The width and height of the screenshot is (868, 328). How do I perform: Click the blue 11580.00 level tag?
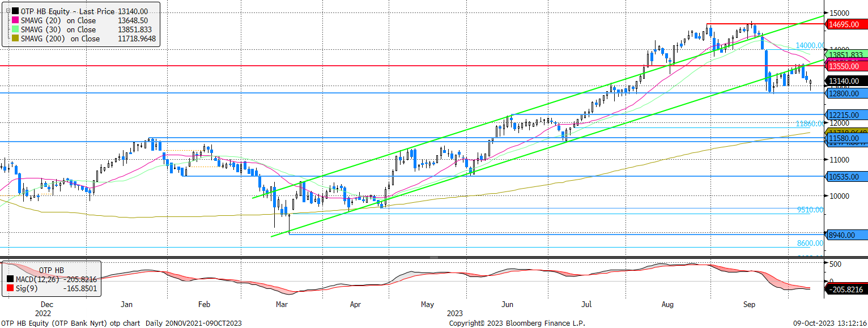click(846, 138)
